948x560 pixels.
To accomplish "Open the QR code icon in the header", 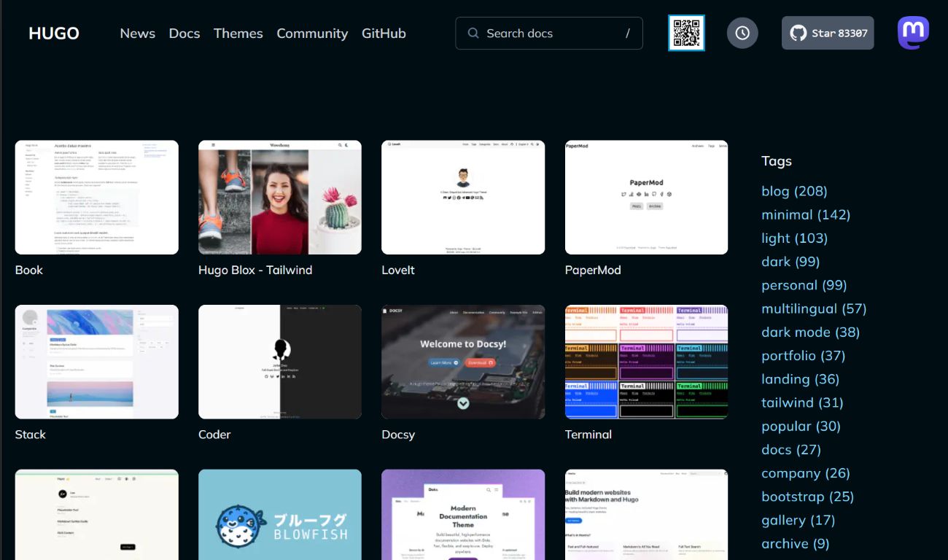I will click(x=685, y=33).
